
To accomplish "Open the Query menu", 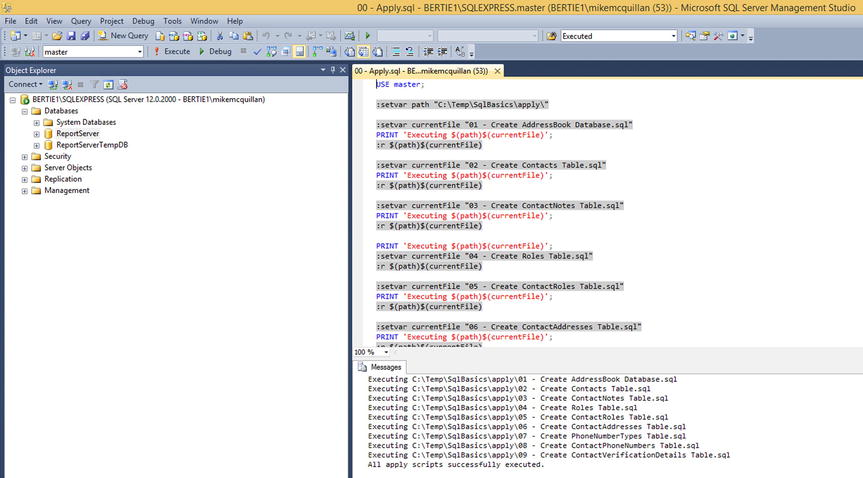I will (80, 21).
